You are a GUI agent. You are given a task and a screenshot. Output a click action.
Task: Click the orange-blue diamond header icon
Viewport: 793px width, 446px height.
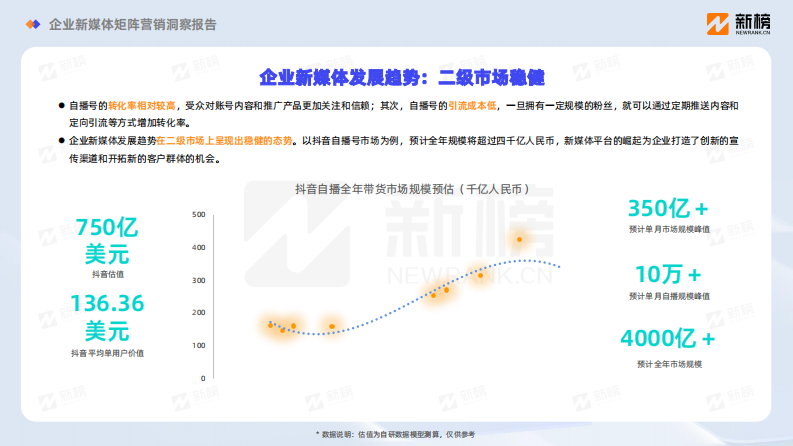coord(33,24)
